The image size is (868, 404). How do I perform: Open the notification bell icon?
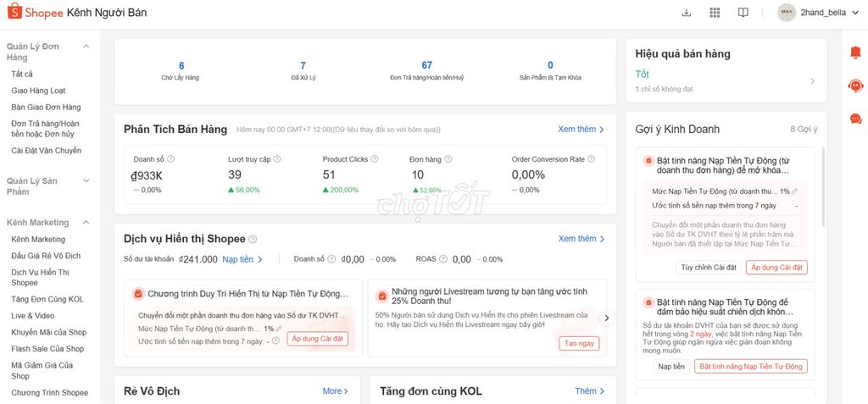pyautogui.click(x=856, y=53)
